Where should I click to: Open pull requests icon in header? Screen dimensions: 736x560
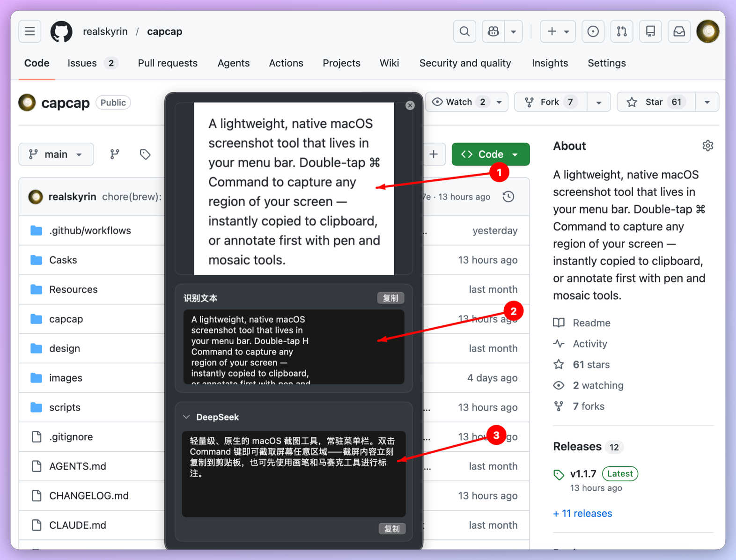(x=622, y=31)
